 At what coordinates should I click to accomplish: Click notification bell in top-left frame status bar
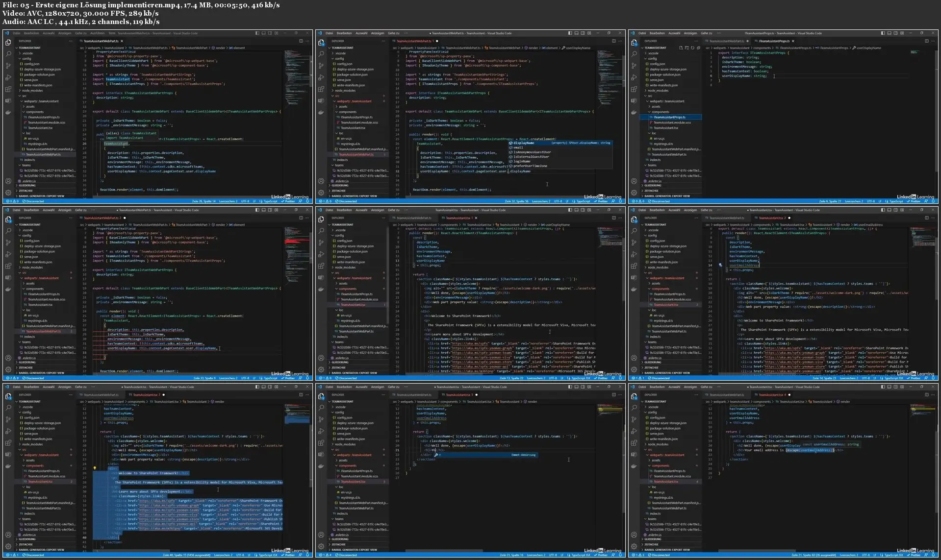(x=307, y=201)
